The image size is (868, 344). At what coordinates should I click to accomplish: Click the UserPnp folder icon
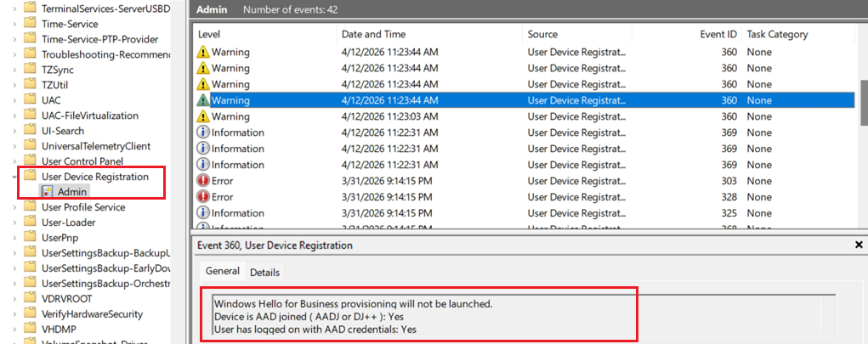click(31, 238)
